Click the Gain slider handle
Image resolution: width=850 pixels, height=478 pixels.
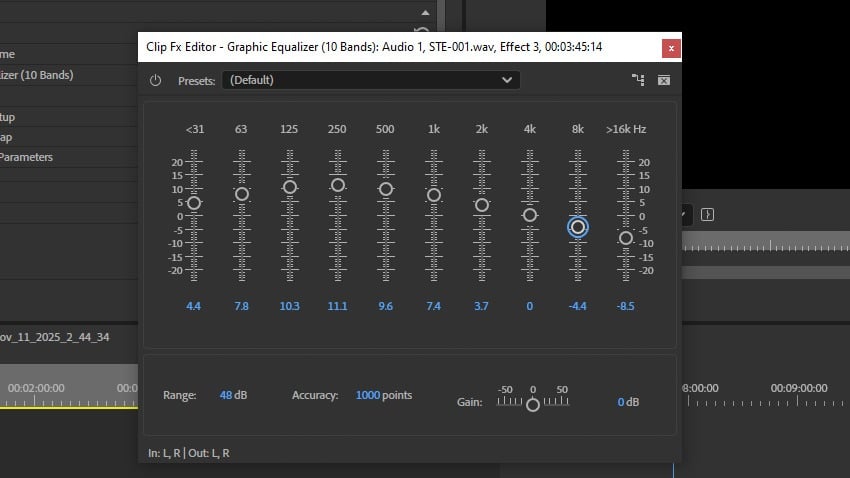533,405
